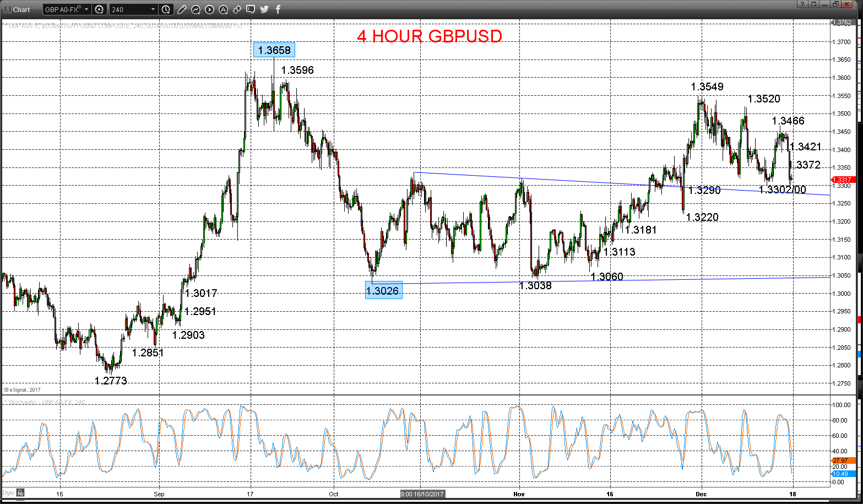Click the 1.3520 price annotation
Viewport: 863px width, 504px height.
pyautogui.click(x=764, y=99)
